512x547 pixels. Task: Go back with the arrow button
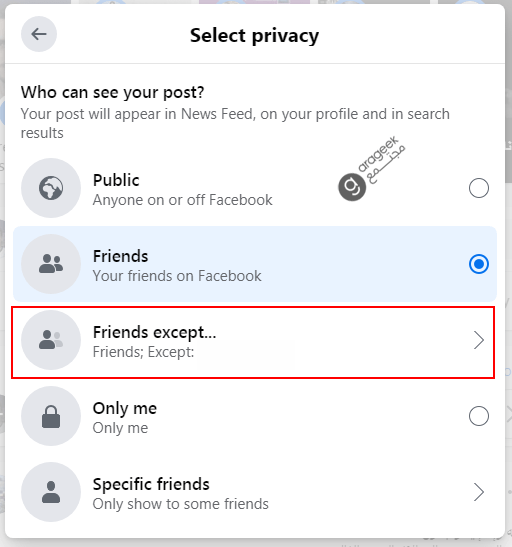(39, 34)
